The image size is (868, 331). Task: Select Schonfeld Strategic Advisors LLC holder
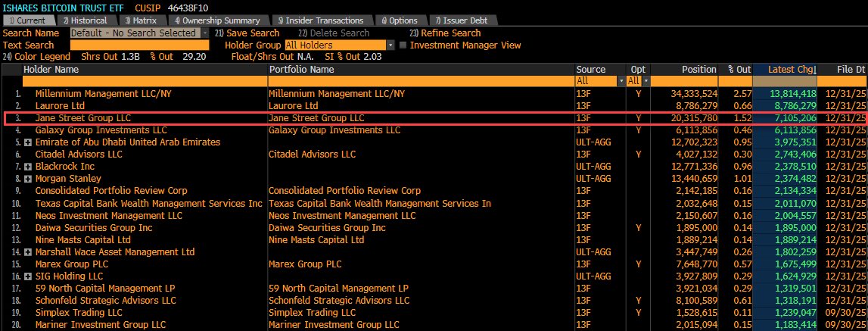(105, 301)
